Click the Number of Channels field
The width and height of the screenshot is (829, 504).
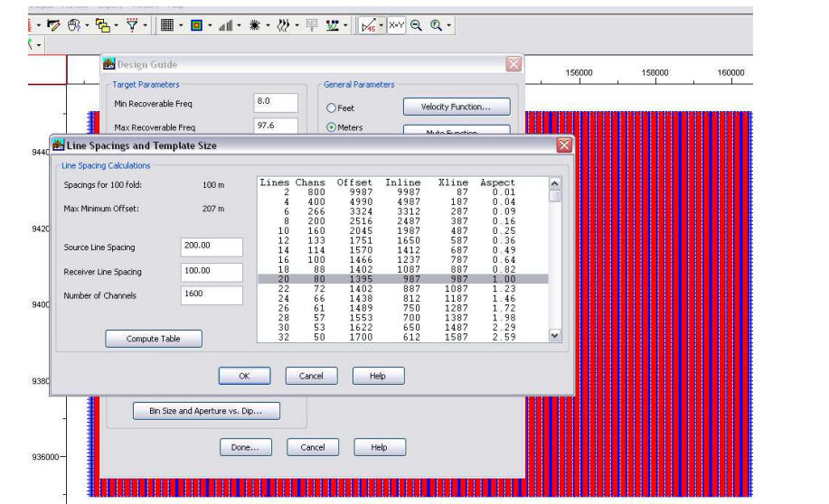pos(212,294)
